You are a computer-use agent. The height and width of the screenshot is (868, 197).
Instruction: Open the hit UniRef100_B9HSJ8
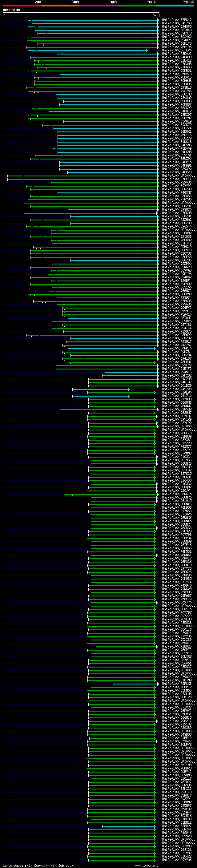(x=177, y=33)
